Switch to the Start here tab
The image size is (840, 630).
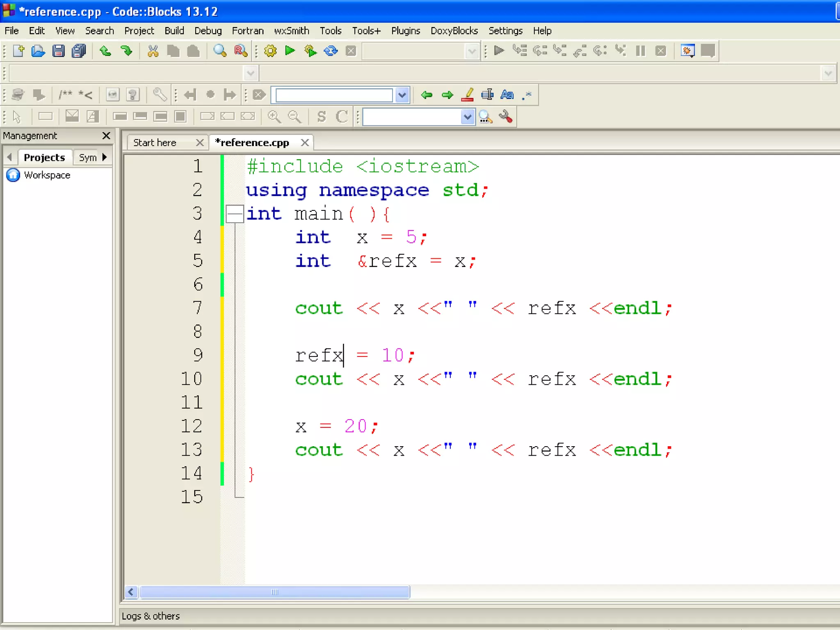155,142
